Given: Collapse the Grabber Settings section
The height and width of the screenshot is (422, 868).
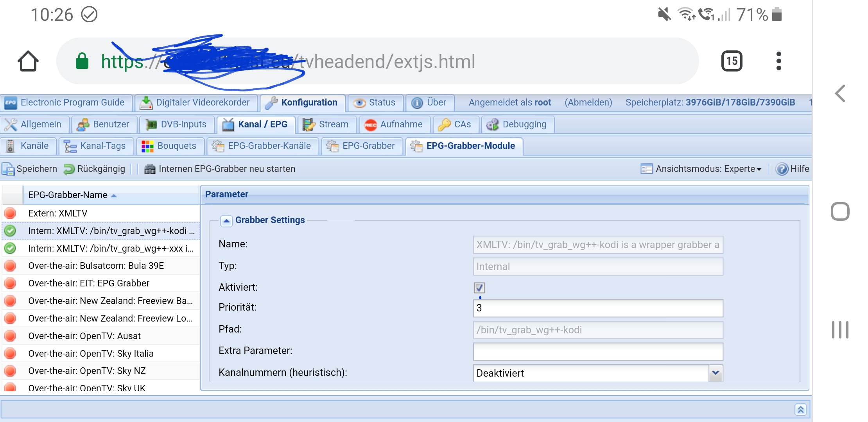Looking at the screenshot, I should coord(226,221).
